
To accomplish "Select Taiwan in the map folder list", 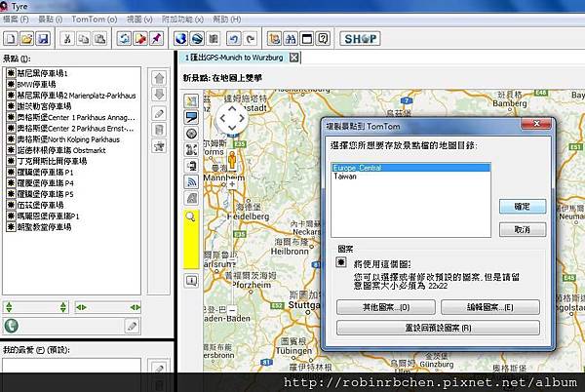I will (410, 176).
